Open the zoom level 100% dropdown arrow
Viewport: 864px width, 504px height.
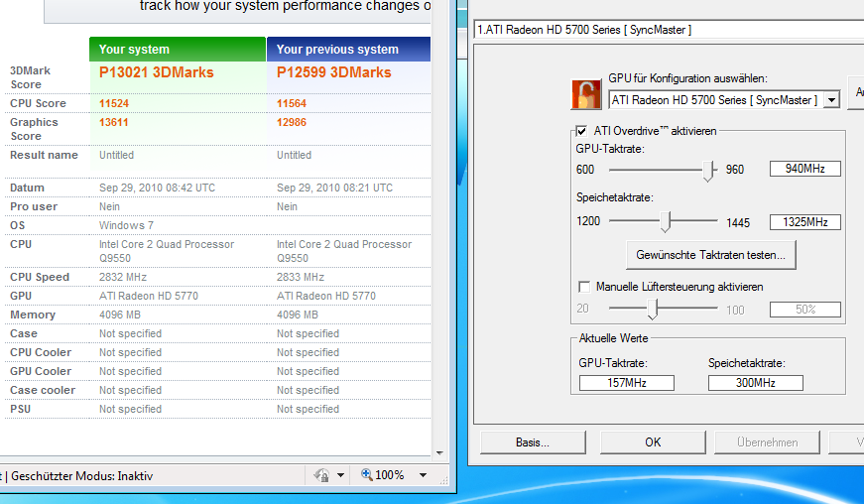point(424,475)
